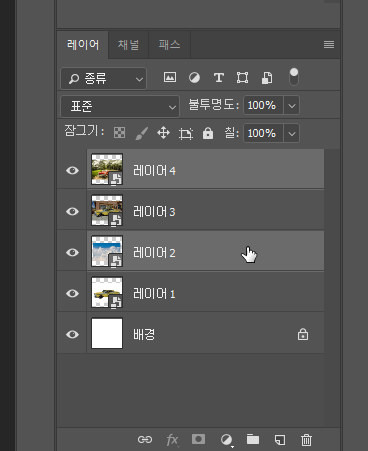This screenshot has width=368, height=451.
Task: Lock position move-arrows icon
Action: click(x=163, y=133)
